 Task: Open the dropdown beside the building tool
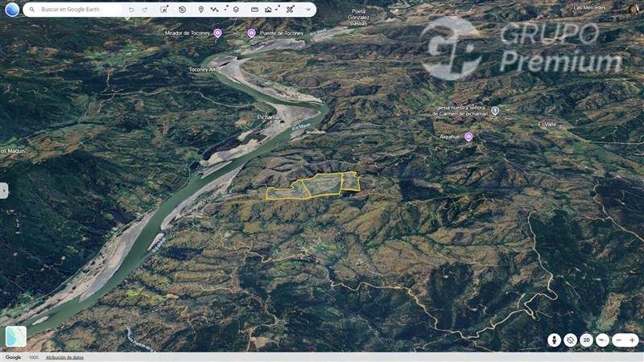[x=278, y=9]
